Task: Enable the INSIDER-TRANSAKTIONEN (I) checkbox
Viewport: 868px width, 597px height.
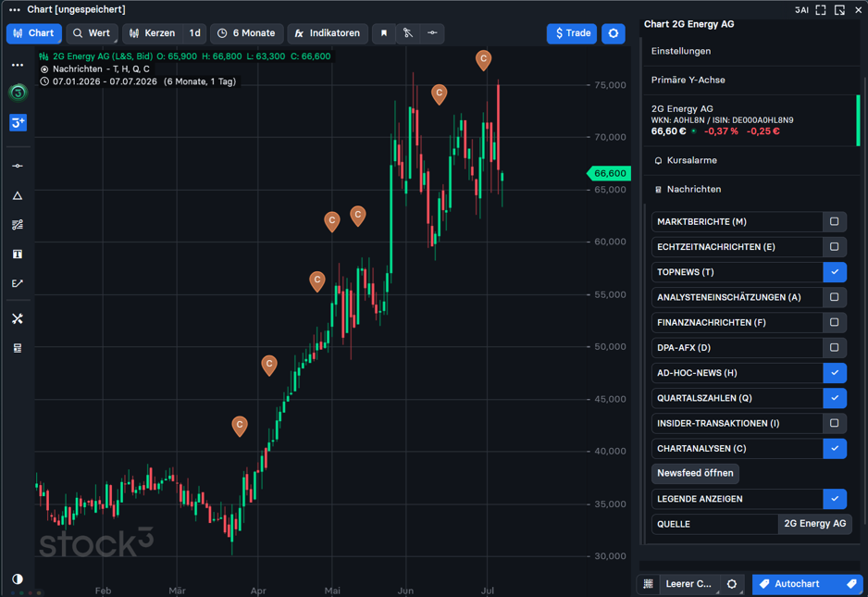Action: (x=835, y=423)
